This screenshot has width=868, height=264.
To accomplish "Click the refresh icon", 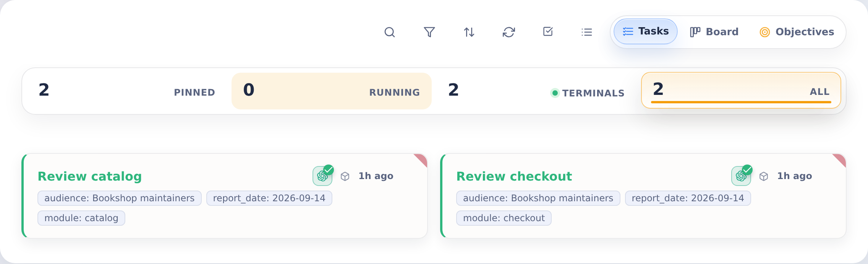I will 508,32.
